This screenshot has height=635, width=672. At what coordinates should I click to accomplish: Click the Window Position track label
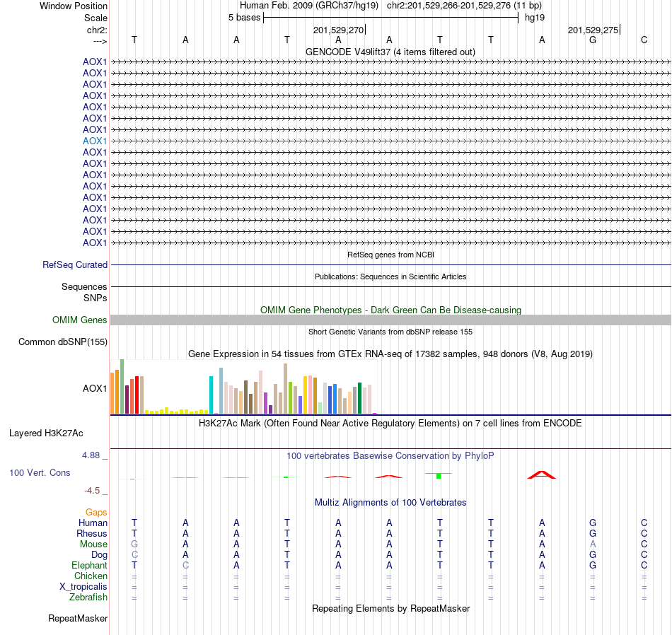74,6
